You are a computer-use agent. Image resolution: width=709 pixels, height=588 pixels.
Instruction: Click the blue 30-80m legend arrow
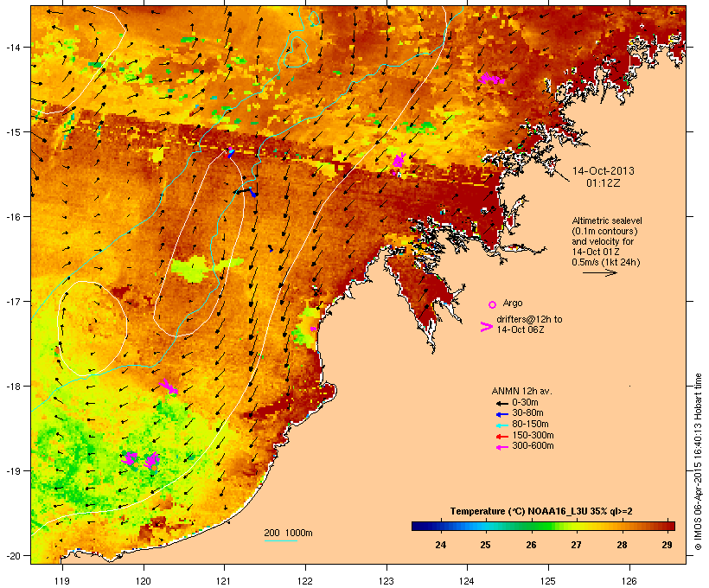(501, 414)
